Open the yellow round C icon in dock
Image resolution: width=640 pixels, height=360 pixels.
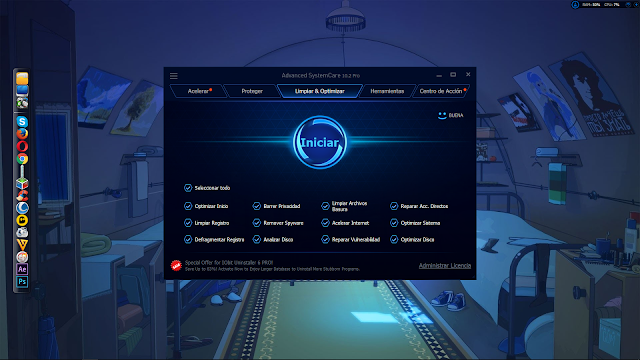point(22,220)
